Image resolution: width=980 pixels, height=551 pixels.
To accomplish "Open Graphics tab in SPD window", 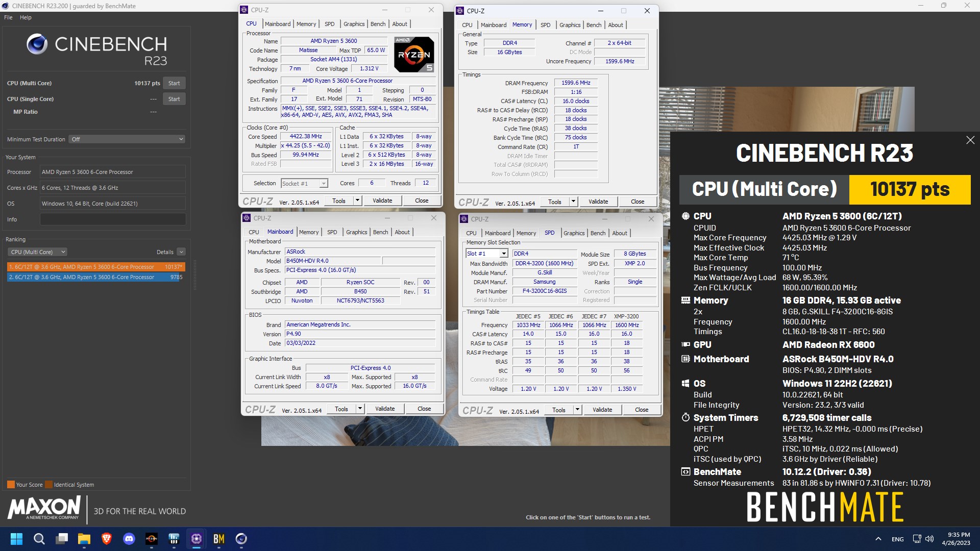I will [x=574, y=233].
